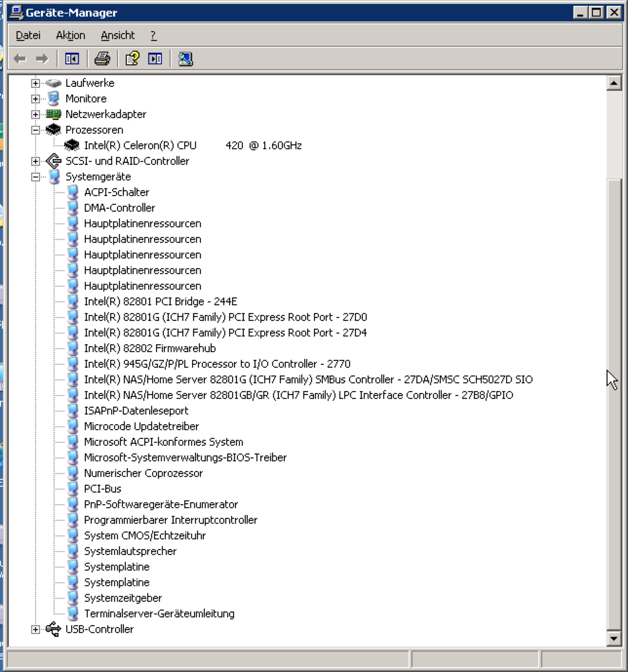
Task: Select 945G/GZ/P/PL Processor to I/O Controller
Action: (x=217, y=364)
